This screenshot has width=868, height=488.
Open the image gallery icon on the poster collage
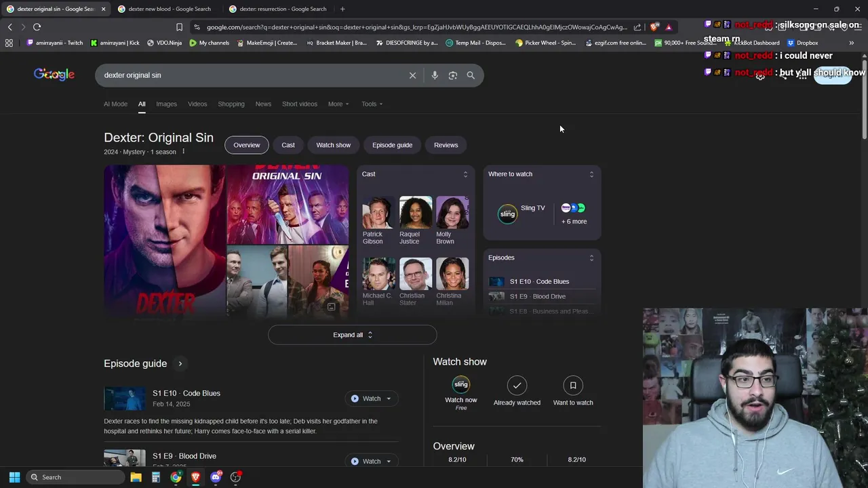tap(331, 307)
